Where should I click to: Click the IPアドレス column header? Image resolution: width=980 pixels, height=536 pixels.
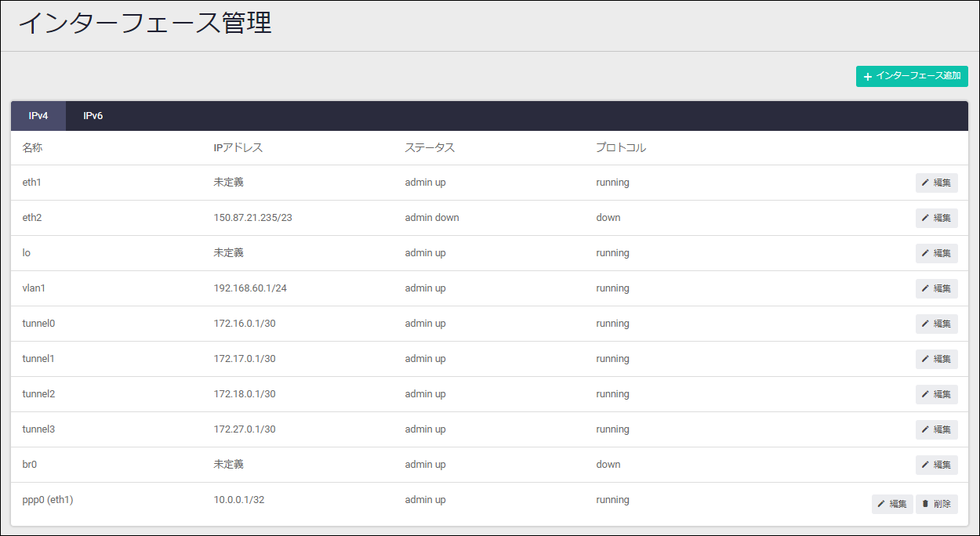point(238,147)
